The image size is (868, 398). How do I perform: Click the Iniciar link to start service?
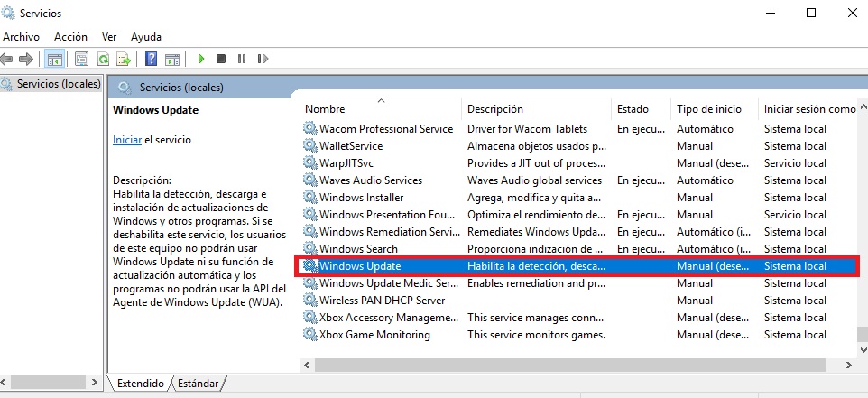[x=126, y=140]
